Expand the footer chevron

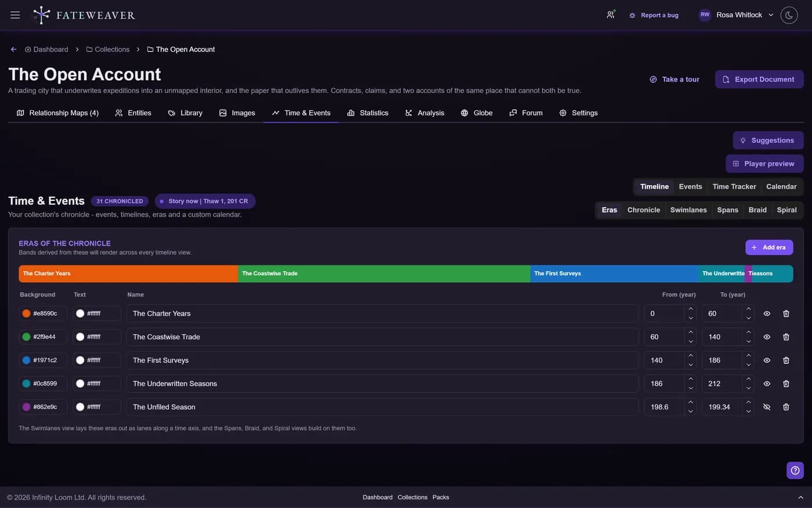[801, 498]
